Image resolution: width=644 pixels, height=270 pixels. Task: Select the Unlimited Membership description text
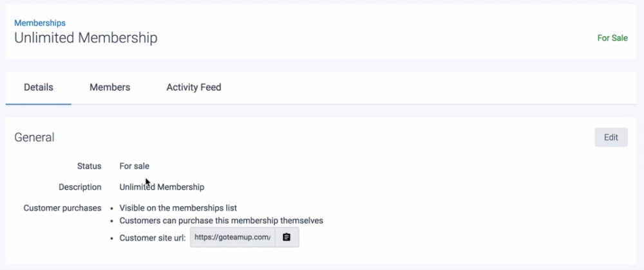pyautogui.click(x=162, y=187)
